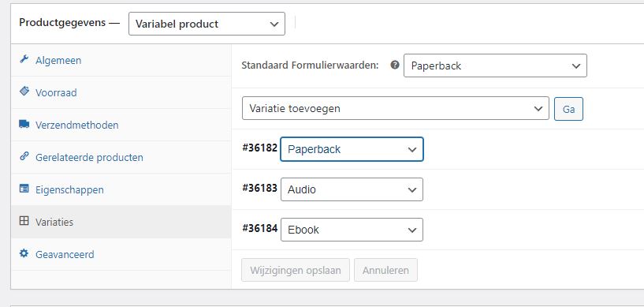
Task: Click the grid icon beside Variaties
Action: 24,221
